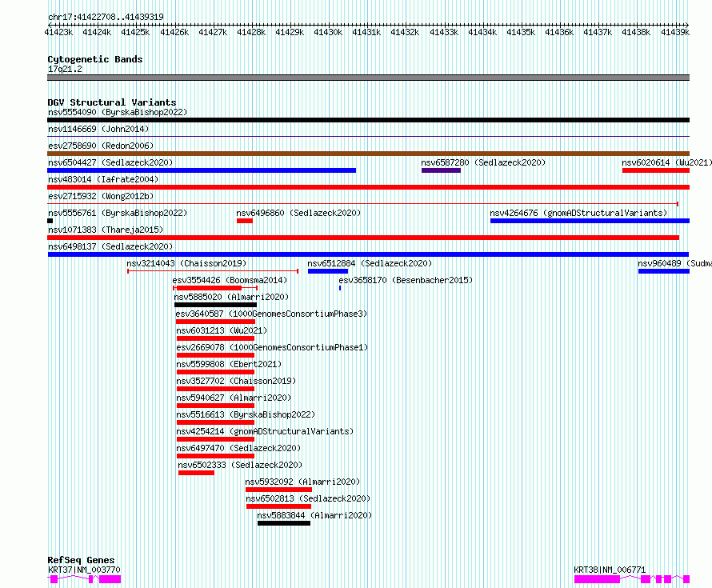Select the nsv6587280 purple variant bar
The image size is (712, 588).
[x=441, y=170]
